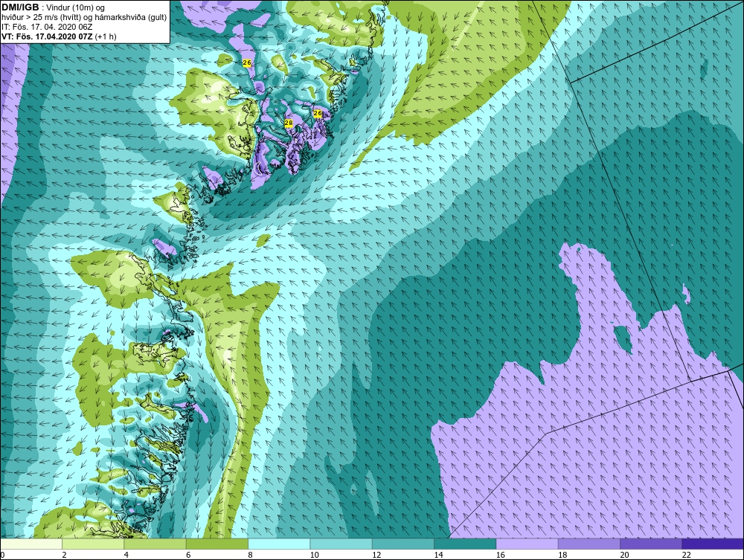Select the legend scale label 12
Screen dimensions: 744x560
pyautogui.click(x=376, y=555)
